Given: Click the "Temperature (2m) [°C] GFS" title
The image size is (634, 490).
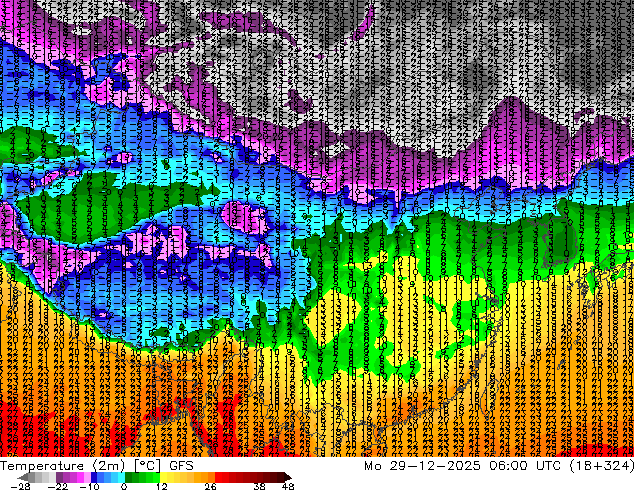Looking at the screenshot, I should pos(97,466).
